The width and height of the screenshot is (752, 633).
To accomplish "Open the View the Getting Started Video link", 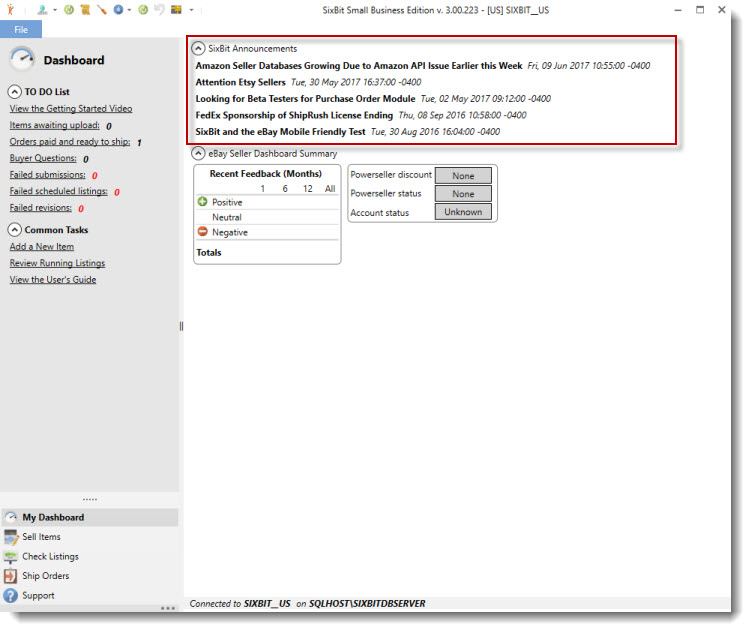I will coord(71,108).
